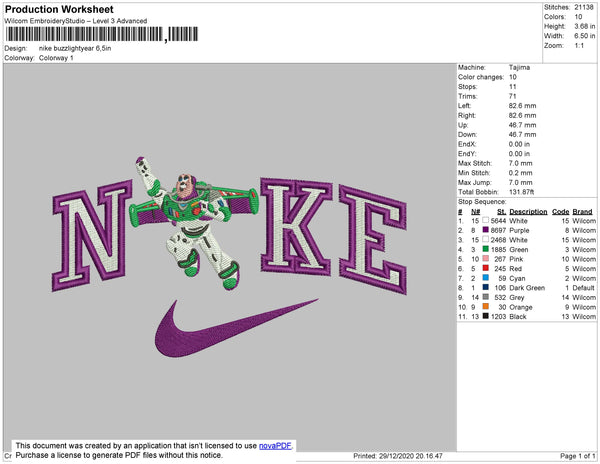Click the Black color swatch in stop sequence
This screenshot has height=464, width=600.
click(x=486, y=316)
